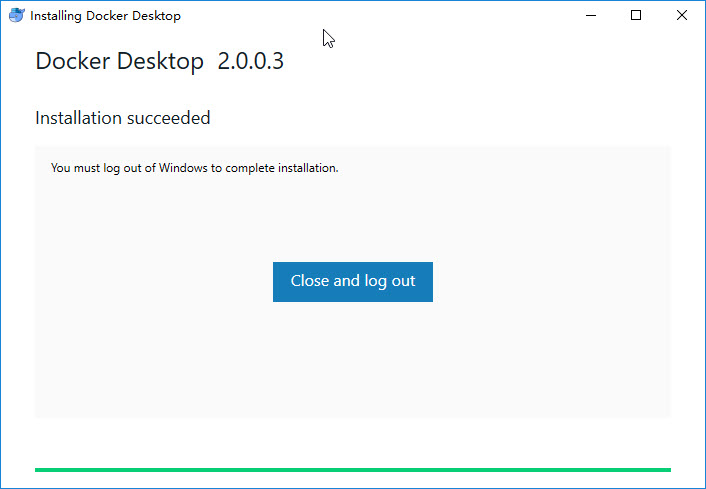
Task: Select the "Installation succeeded" heading text
Action: [x=122, y=118]
